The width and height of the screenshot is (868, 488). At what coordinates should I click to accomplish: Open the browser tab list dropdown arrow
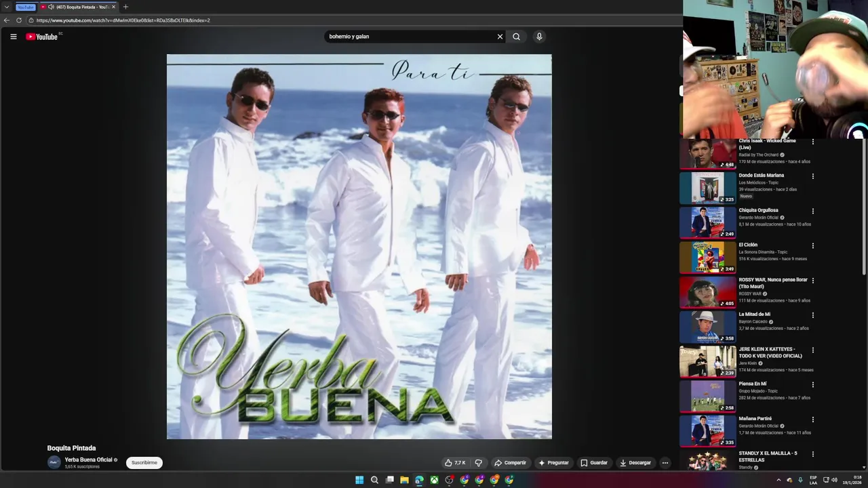pos(7,7)
